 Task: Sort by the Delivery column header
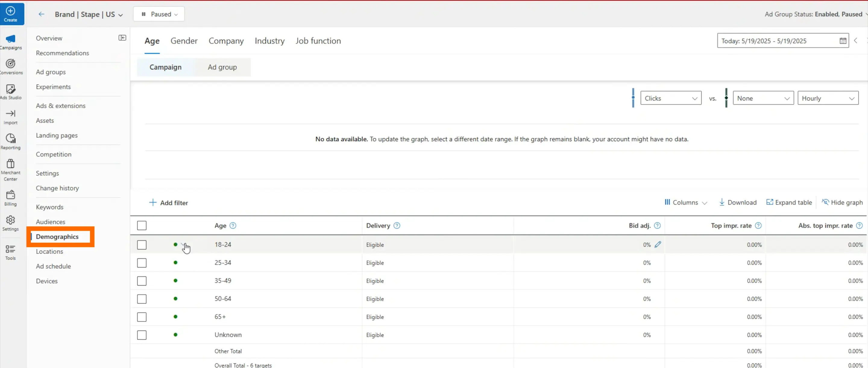pos(378,226)
